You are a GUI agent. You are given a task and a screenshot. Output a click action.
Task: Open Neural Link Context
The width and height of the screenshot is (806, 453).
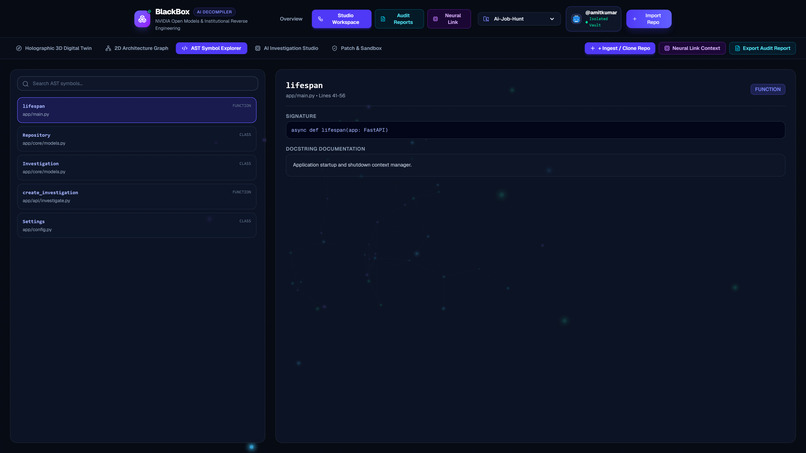click(x=692, y=48)
